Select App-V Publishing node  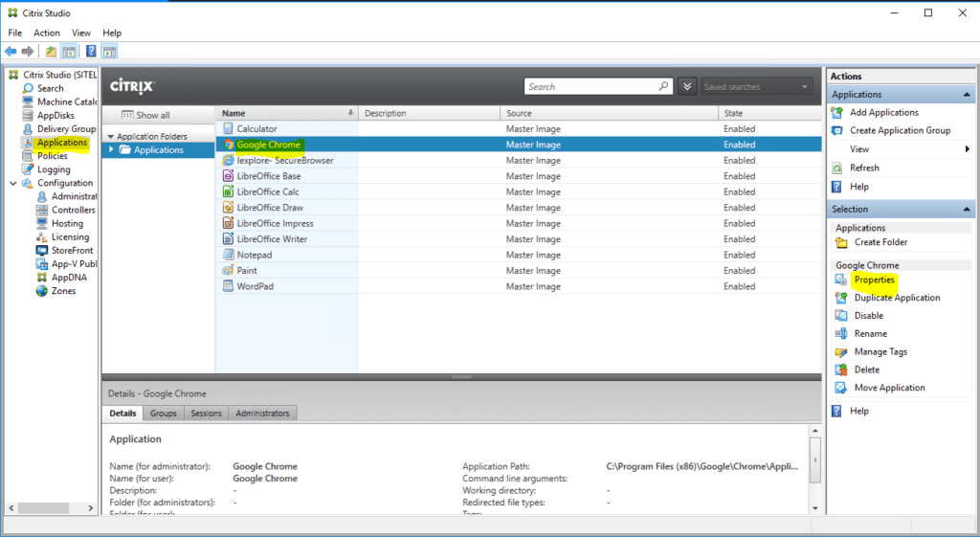pos(74,264)
